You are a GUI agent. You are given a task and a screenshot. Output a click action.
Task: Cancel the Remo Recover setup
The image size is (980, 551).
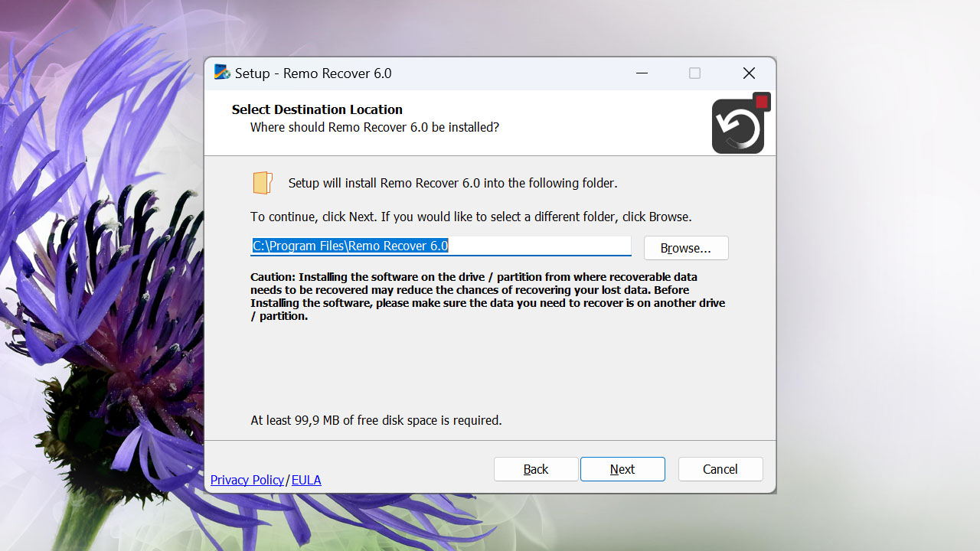pyautogui.click(x=720, y=469)
